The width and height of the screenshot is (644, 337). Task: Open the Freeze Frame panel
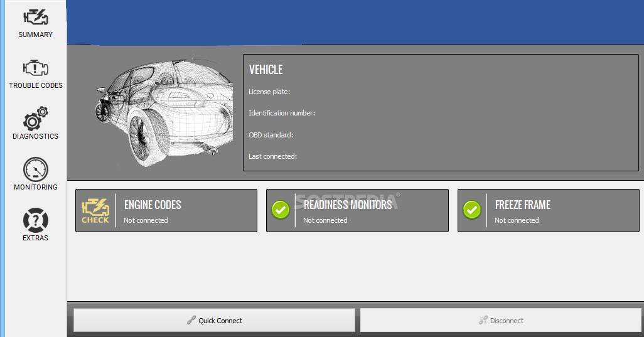click(549, 211)
